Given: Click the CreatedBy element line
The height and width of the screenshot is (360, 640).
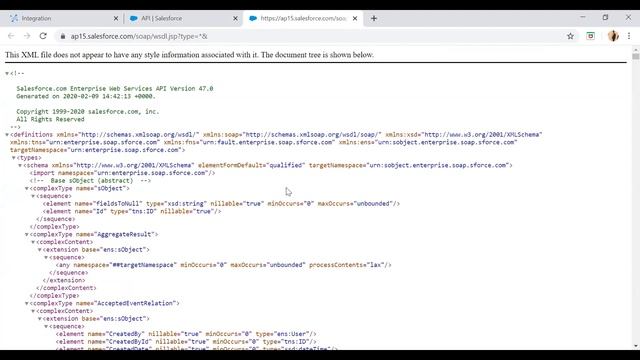Looking at the screenshot, I should click(x=186, y=334).
